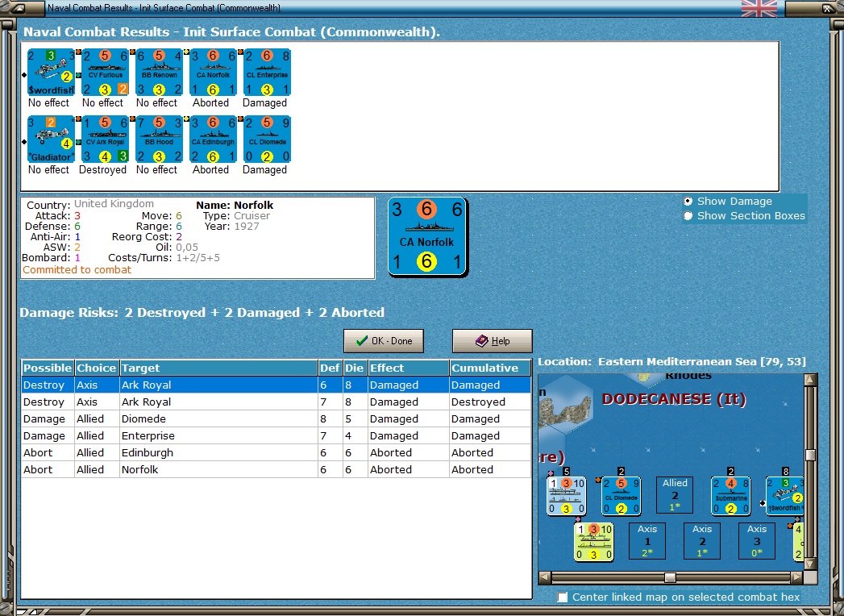
Task: Click the 'Committed to combat' status text
Action: [77, 270]
